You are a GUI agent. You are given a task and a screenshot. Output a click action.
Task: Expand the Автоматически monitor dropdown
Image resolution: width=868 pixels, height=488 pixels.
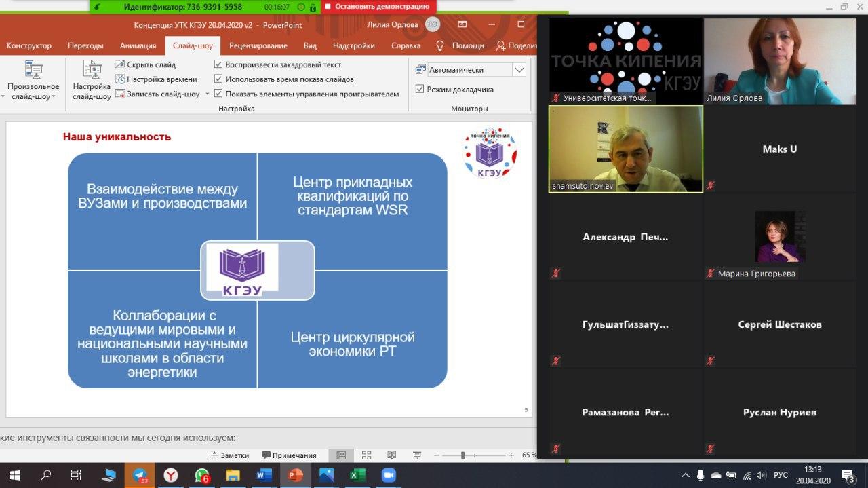519,70
